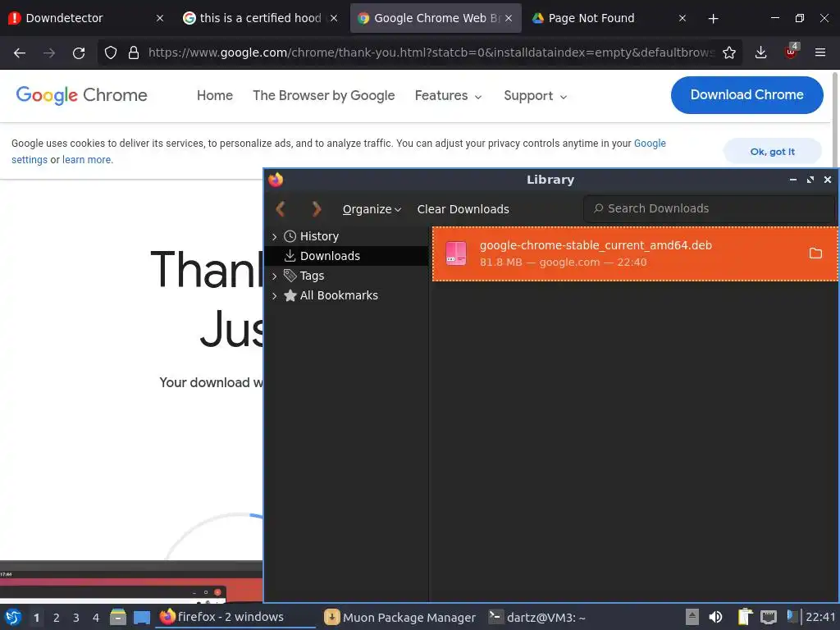Click the Library forward arrow
The height and width of the screenshot is (630, 840).
[x=317, y=209]
